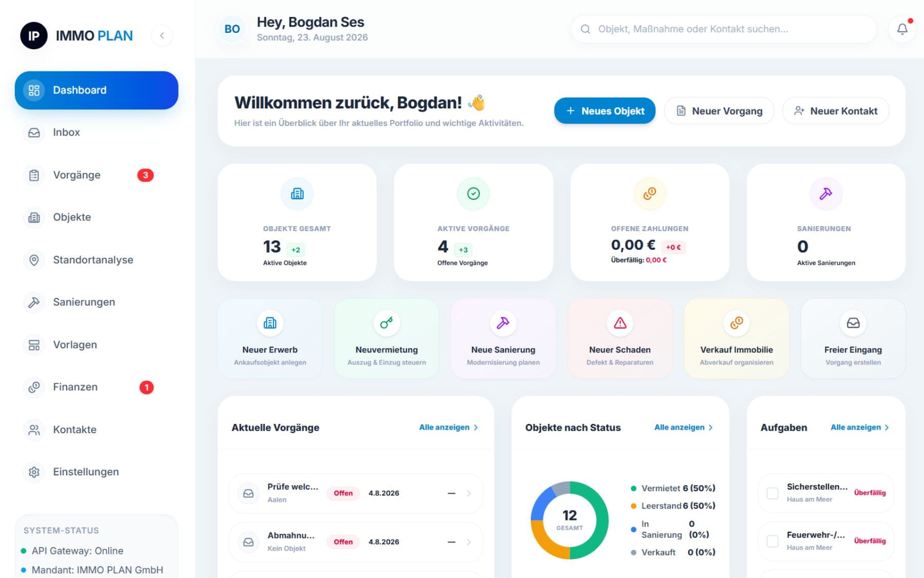Click the IP logo badge
The image size is (924, 578).
pyautogui.click(x=33, y=35)
